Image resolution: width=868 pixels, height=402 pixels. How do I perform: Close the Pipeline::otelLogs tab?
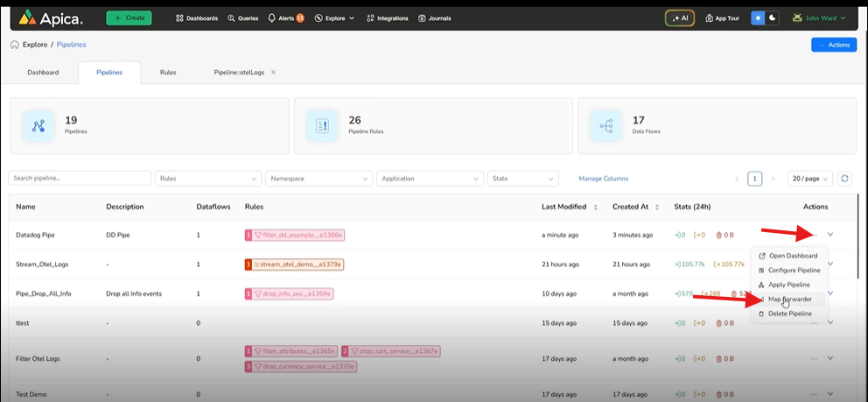click(274, 72)
